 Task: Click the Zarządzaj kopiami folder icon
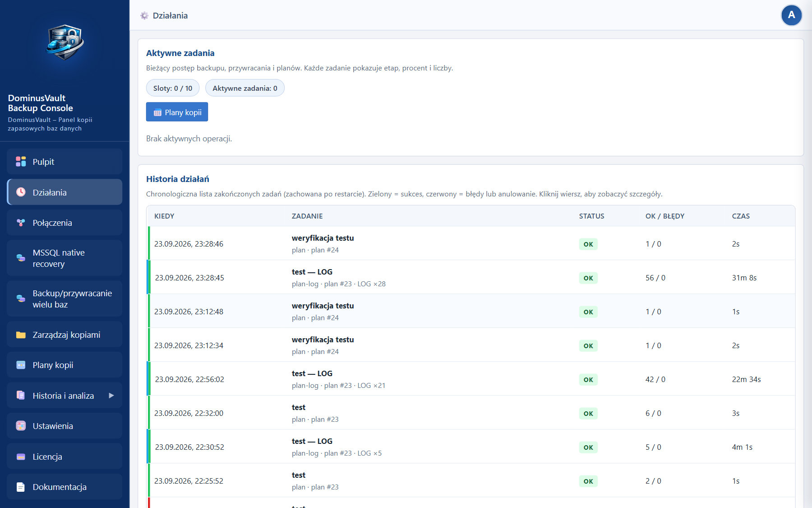pyautogui.click(x=21, y=335)
